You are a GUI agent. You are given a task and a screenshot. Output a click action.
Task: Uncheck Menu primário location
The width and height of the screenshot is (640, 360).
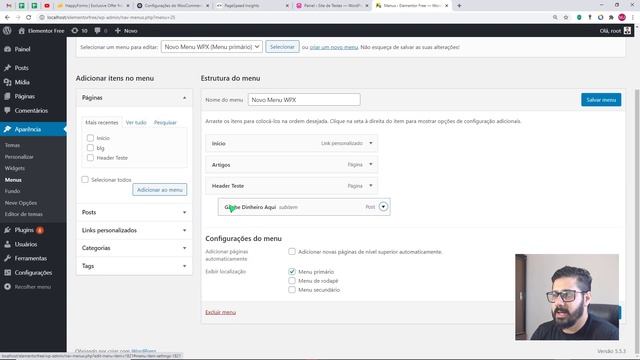(x=292, y=271)
